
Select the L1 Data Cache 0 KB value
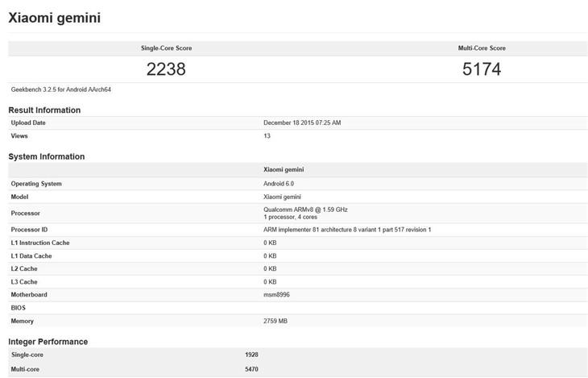(270, 256)
